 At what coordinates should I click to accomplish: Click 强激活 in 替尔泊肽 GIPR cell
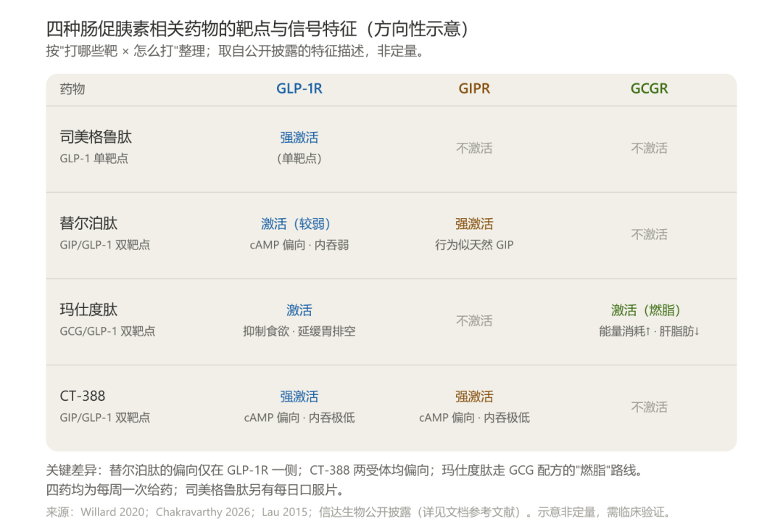(x=474, y=223)
